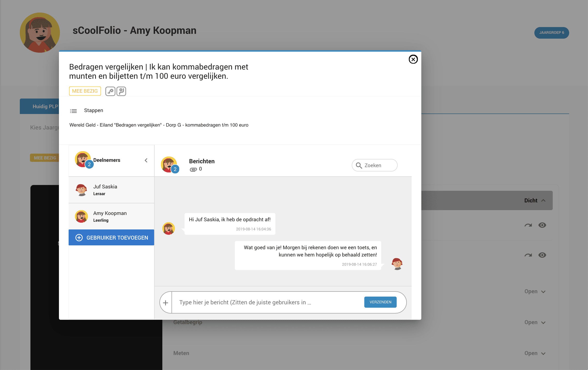Expand the Open section above Getalbegrip
The height and width of the screenshot is (370, 588).
click(535, 292)
